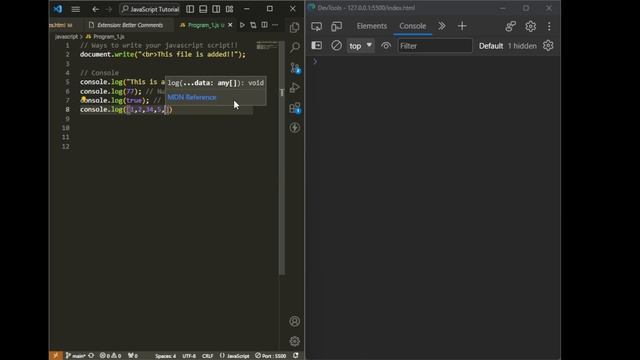Open the Default log levels dropdown
The width and height of the screenshot is (640, 360).
(491, 46)
